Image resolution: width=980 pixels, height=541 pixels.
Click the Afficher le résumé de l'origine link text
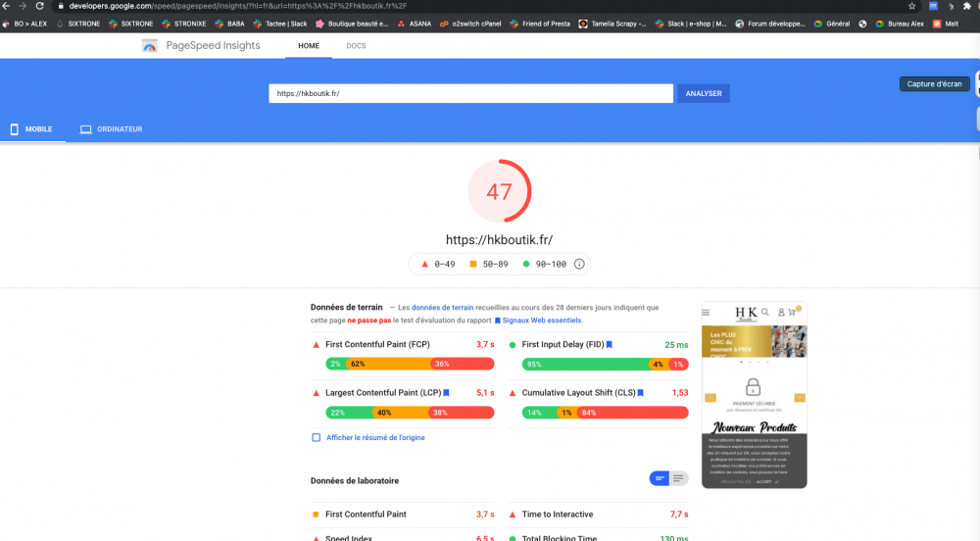pyautogui.click(x=375, y=437)
